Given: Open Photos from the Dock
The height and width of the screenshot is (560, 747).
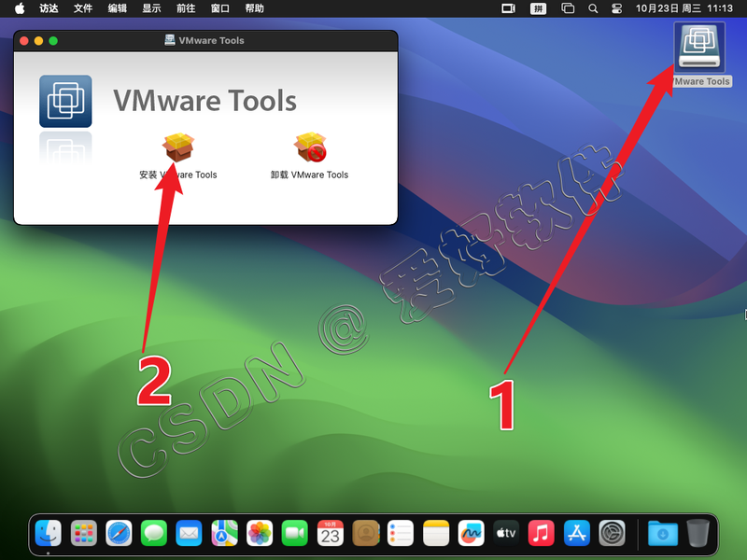Looking at the screenshot, I should coord(260,533).
